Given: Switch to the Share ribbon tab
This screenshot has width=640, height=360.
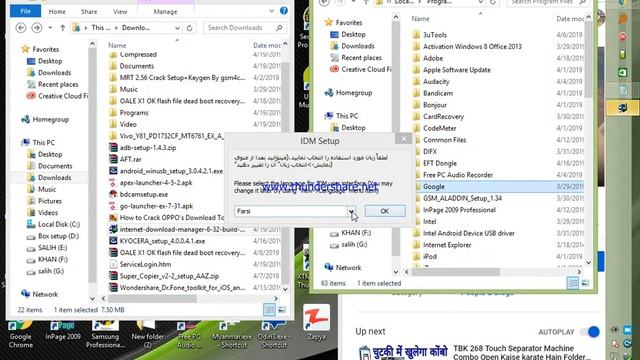Looking at the screenshot, I should tap(89, 12).
